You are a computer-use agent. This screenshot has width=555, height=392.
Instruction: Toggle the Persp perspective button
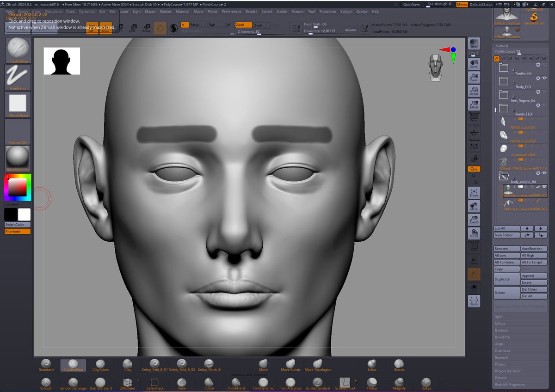(474, 116)
